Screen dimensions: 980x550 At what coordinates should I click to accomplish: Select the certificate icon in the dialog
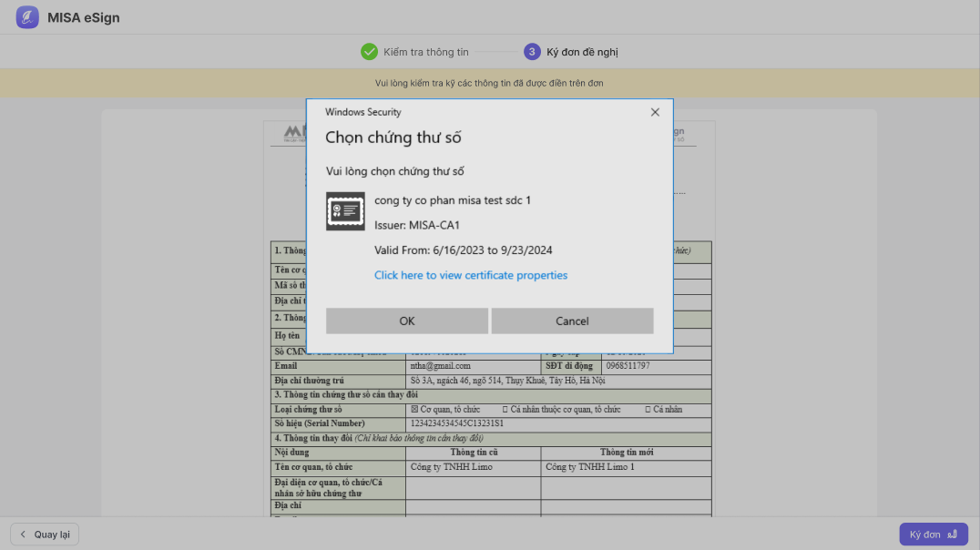point(345,211)
